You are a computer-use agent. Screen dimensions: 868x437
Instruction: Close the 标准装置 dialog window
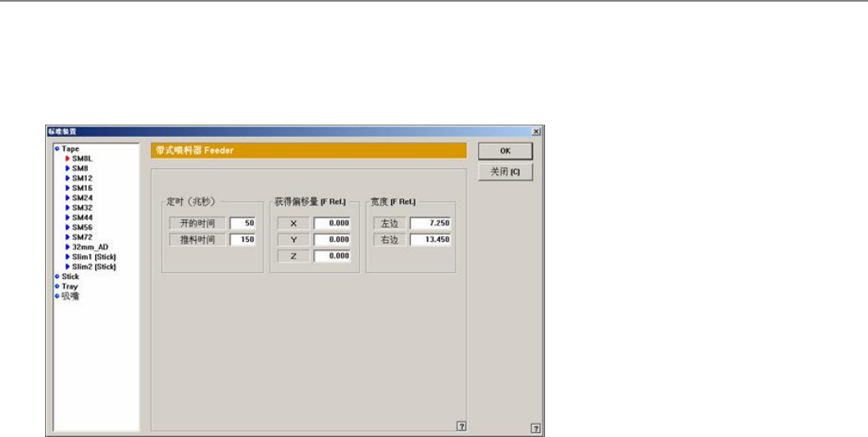(x=536, y=131)
